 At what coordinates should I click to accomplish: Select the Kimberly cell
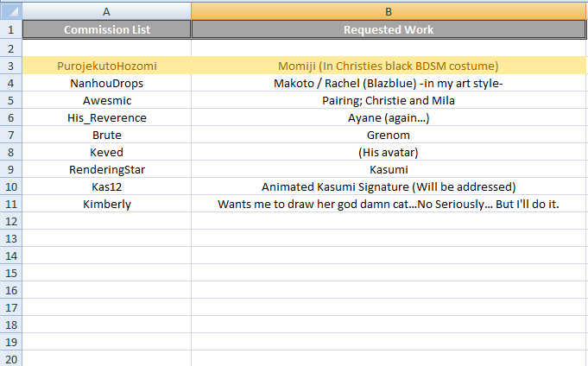tap(106, 204)
